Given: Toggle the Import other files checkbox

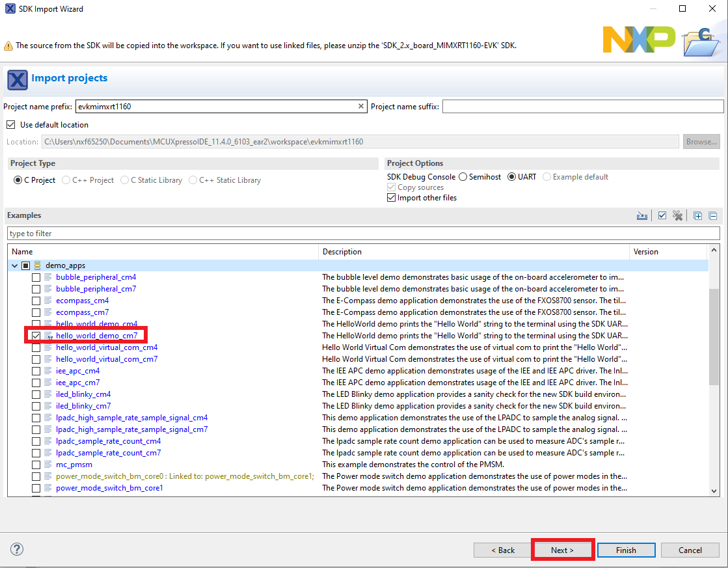Looking at the screenshot, I should click(x=391, y=198).
